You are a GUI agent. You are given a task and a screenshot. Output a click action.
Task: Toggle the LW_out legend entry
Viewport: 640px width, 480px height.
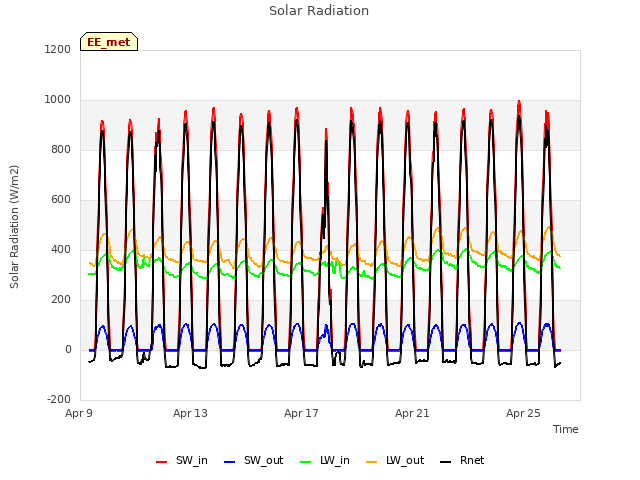395,461
